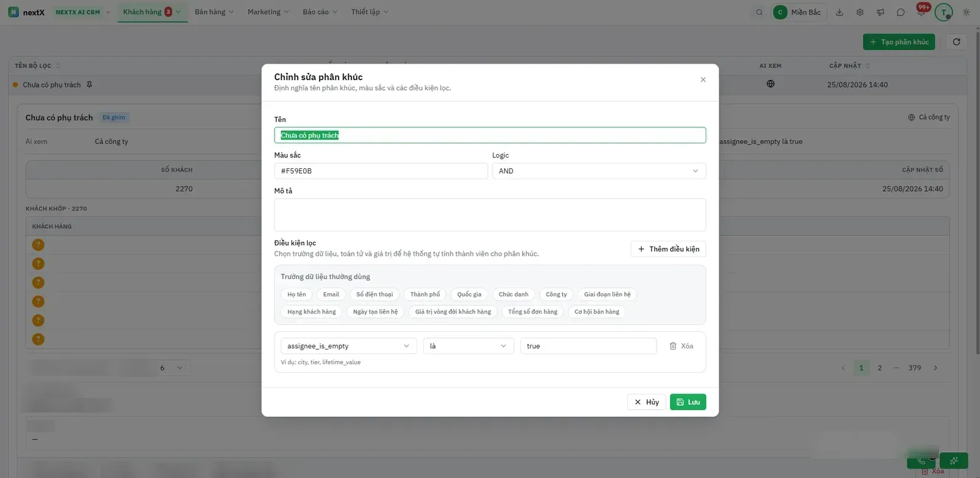The height and width of the screenshot is (478, 980).
Task: Go to page 2 in pagination
Action: (880, 368)
